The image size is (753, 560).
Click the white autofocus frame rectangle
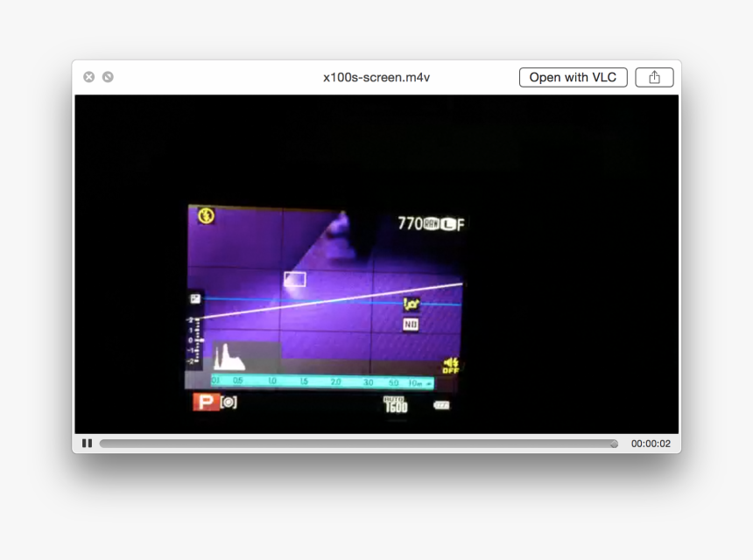295,279
